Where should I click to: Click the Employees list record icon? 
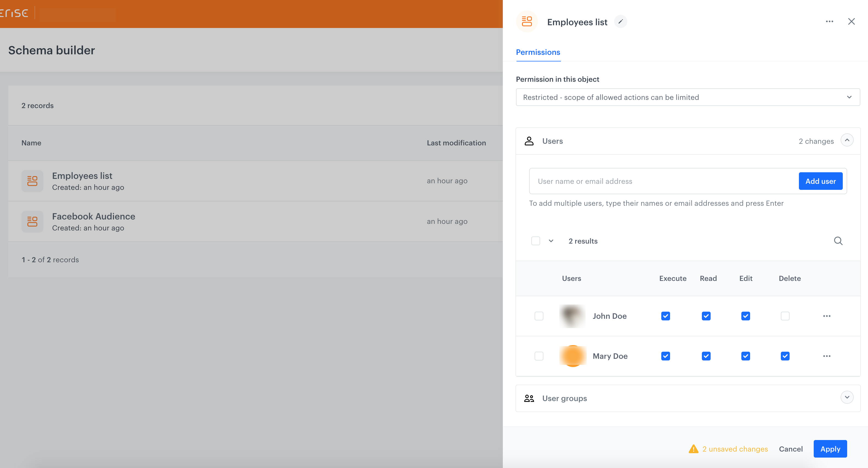tap(32, 181)
